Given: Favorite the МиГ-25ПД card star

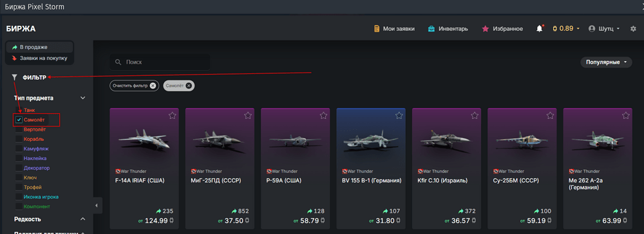Looking at the screenshot, I should pos(248,116).
